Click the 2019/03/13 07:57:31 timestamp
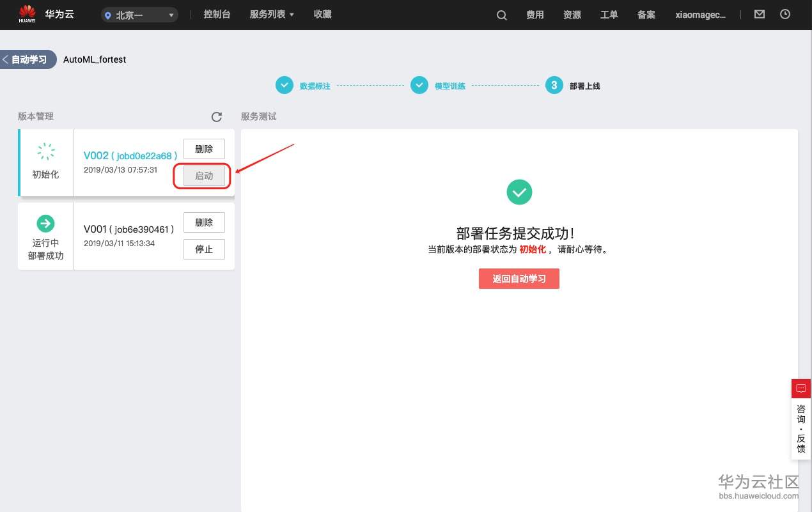The height and width of the screenshot is (512, 812). [x=120, y=170]
